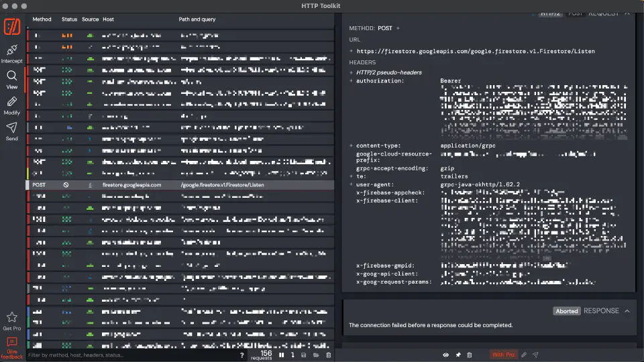
Task: Pause collecting intercepted traffic
Action: [x=281, y=355]
